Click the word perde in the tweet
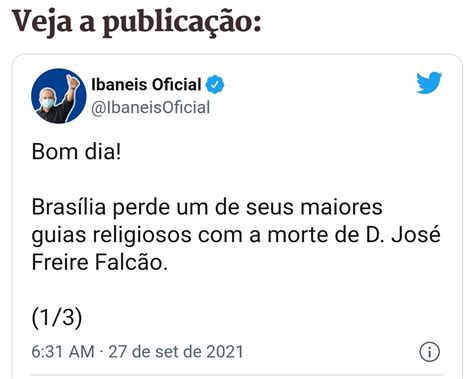 point(141,209)
